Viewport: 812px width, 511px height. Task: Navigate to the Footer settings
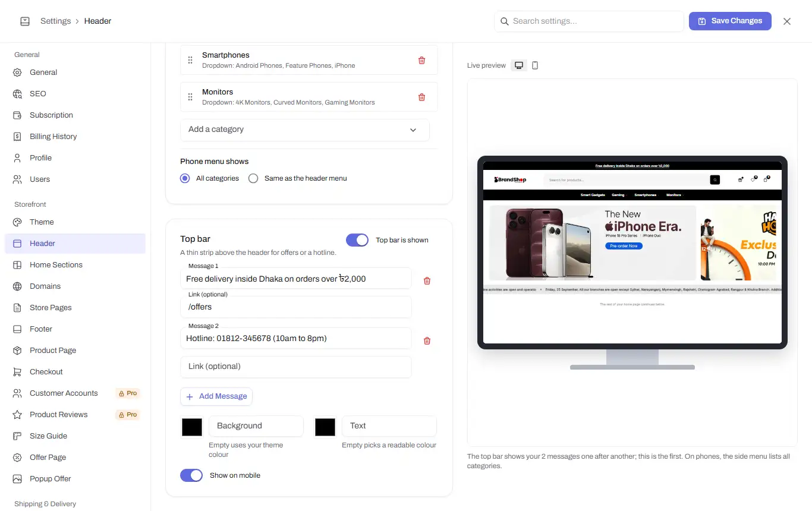[x=75, y=329]
